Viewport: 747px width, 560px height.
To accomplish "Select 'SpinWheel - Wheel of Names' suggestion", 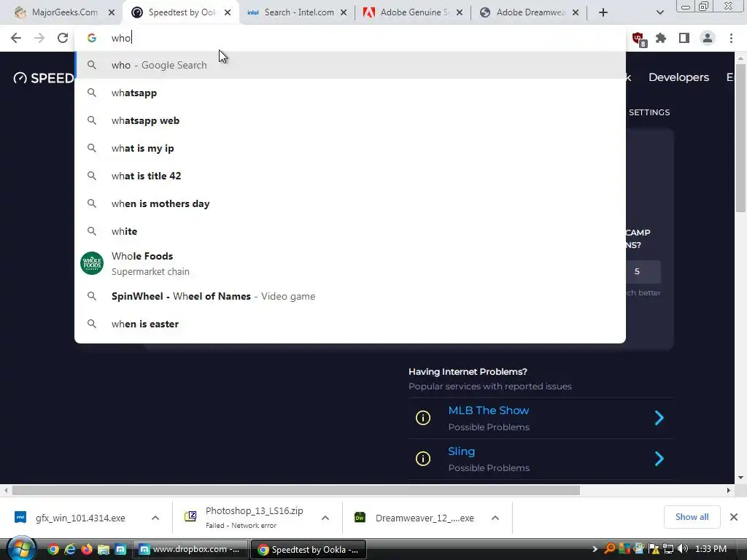I will [x=350, y=296].
